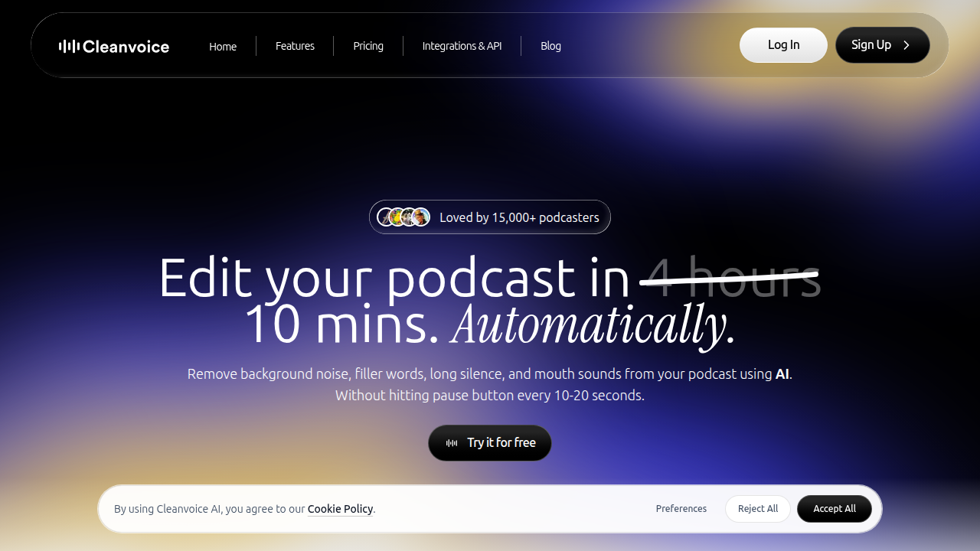Screen dimensions: 980x551
Task: Click the waveform icon in Try it for free
Action: [x=452, y=443]
